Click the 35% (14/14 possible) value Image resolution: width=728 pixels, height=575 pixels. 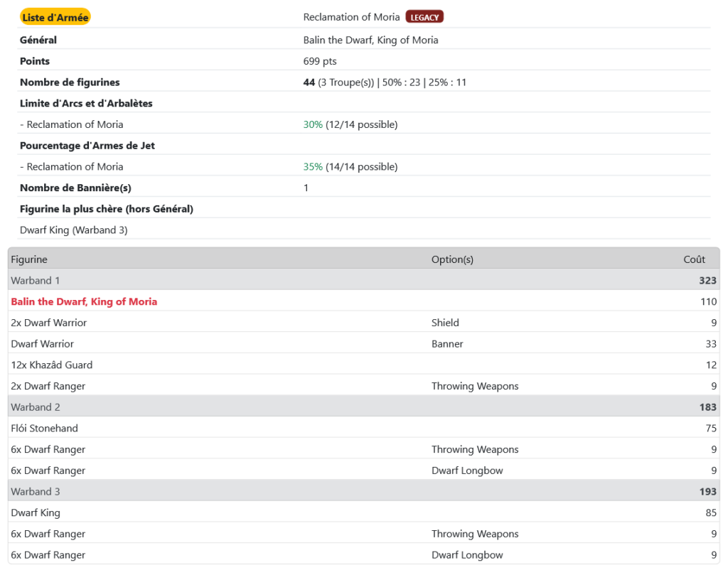tap(350, 166)
